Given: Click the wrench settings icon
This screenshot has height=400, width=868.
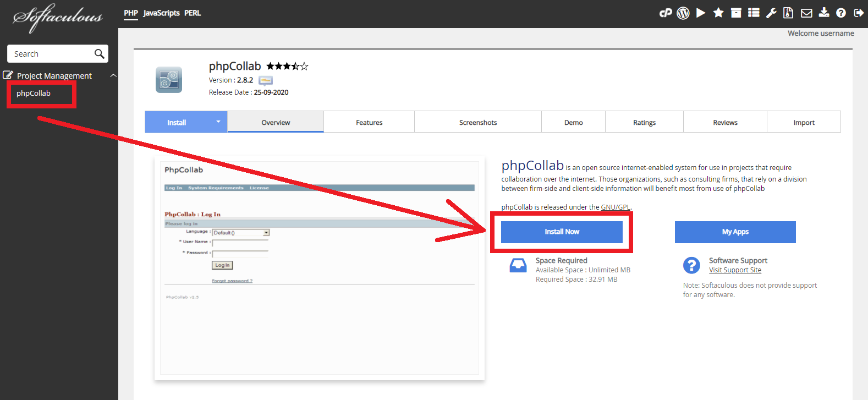Looking at the screenshot, I should coord(771,13).
